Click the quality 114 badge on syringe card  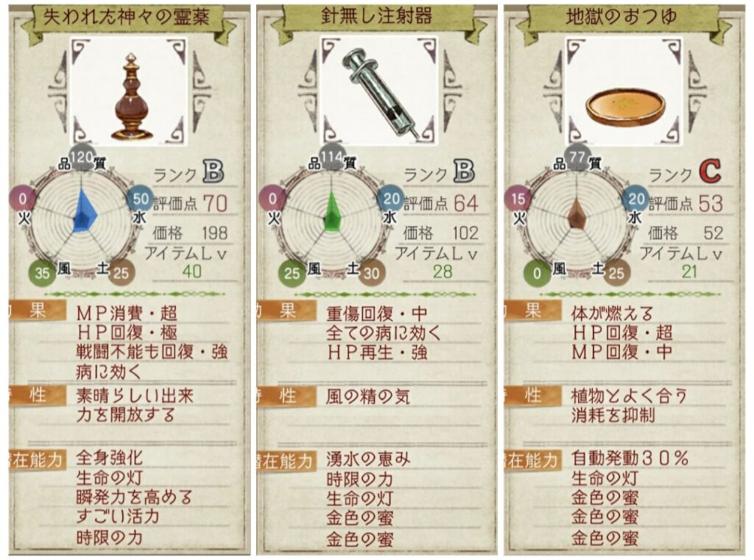click(332, 156)
